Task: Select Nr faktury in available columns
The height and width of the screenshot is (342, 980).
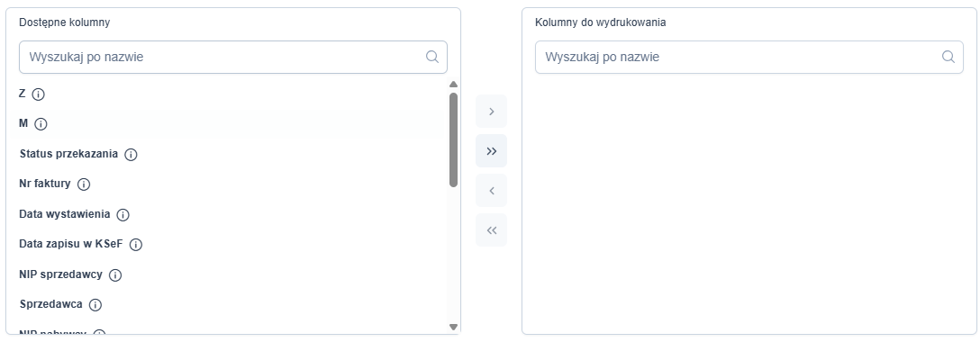Action: click(x=45, y=184)
